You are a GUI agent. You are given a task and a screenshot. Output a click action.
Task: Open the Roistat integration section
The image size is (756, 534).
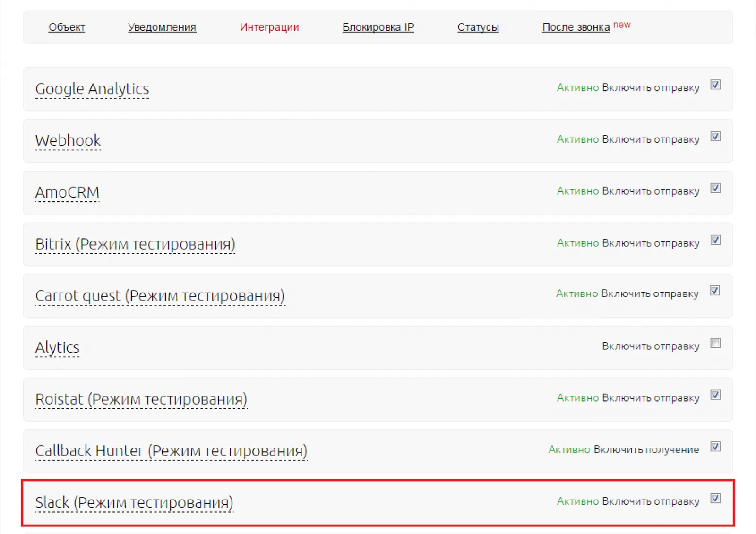pyautogui.click(x=141, y=399)
